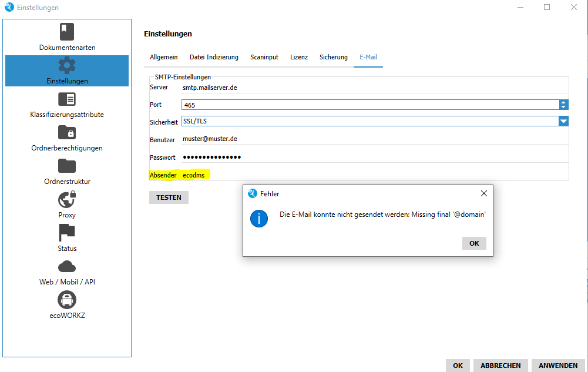Open the Sicherung tab
The height and width of the screenshot is (372, 588).
[x=334, y=57]
